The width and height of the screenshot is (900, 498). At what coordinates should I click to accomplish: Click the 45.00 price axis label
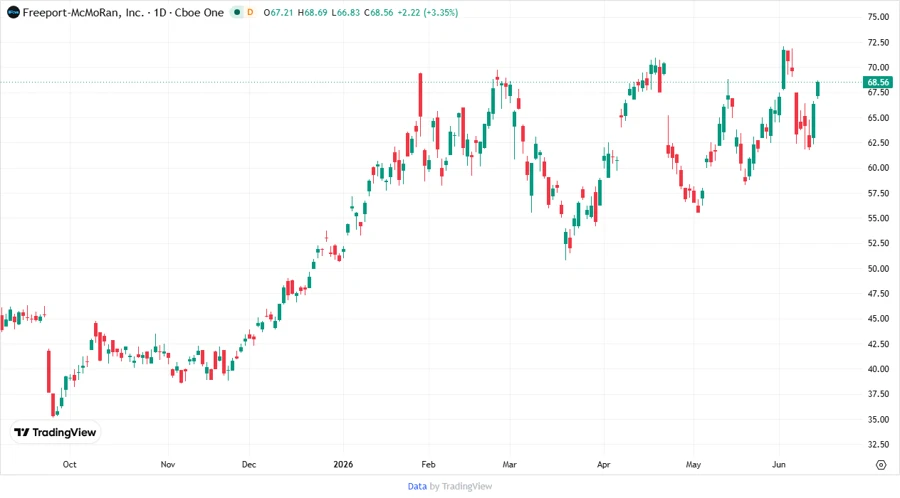coord(878,319)
